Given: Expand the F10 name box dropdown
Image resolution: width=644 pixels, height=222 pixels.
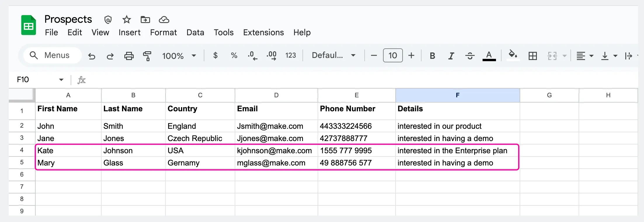Looking at the screenshot, I should (61, 80).
